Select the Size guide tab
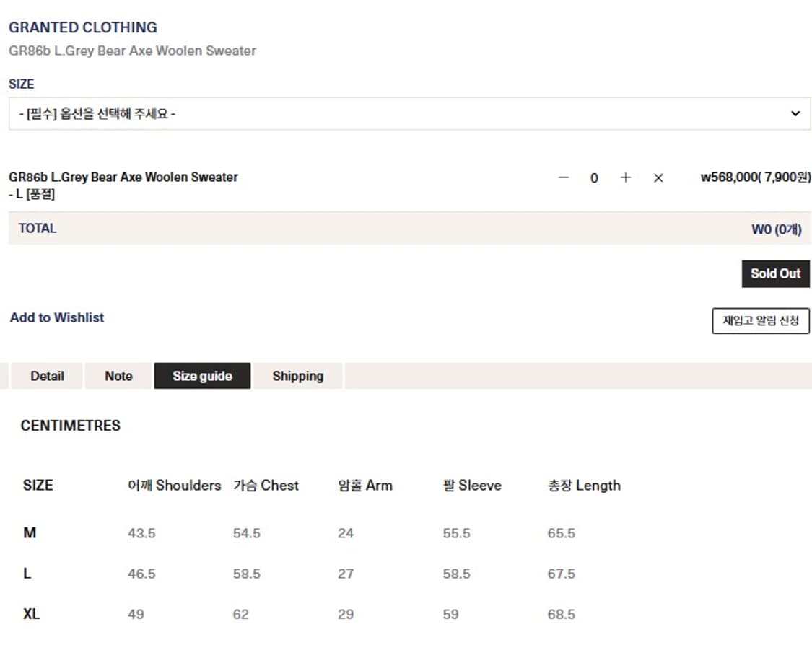Image resolution: width=812 pixels, height=645 pixels. click(202, 376)
